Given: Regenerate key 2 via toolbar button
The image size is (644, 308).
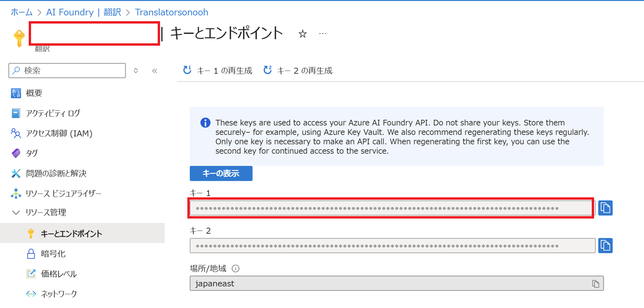Looking at the screenshot, I should (x=298, y=71).
